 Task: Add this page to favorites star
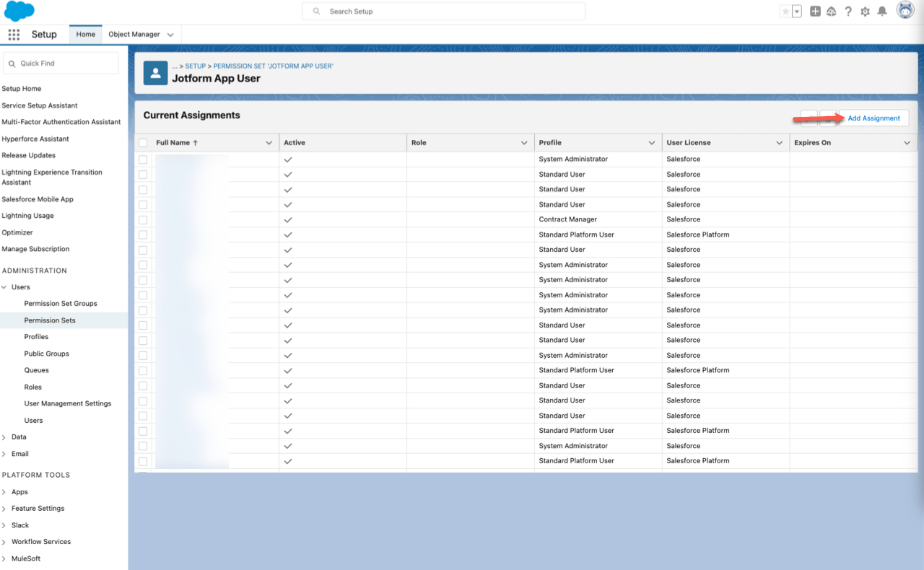tap(785, 12)
